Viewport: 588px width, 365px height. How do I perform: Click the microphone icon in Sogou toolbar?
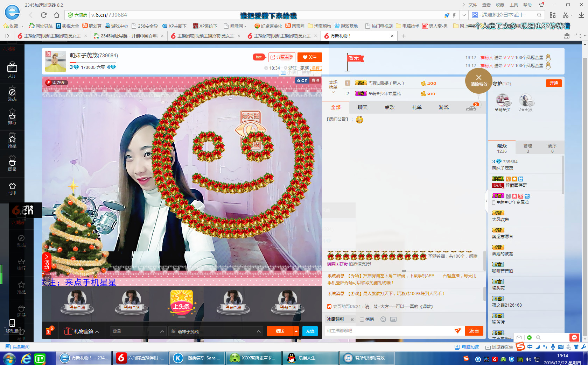point(553,347)
